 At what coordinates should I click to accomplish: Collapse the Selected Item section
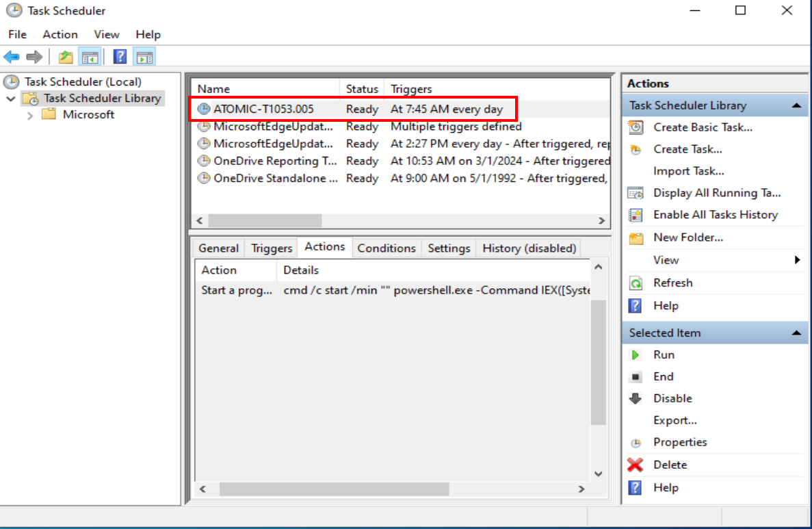(796, 333)
